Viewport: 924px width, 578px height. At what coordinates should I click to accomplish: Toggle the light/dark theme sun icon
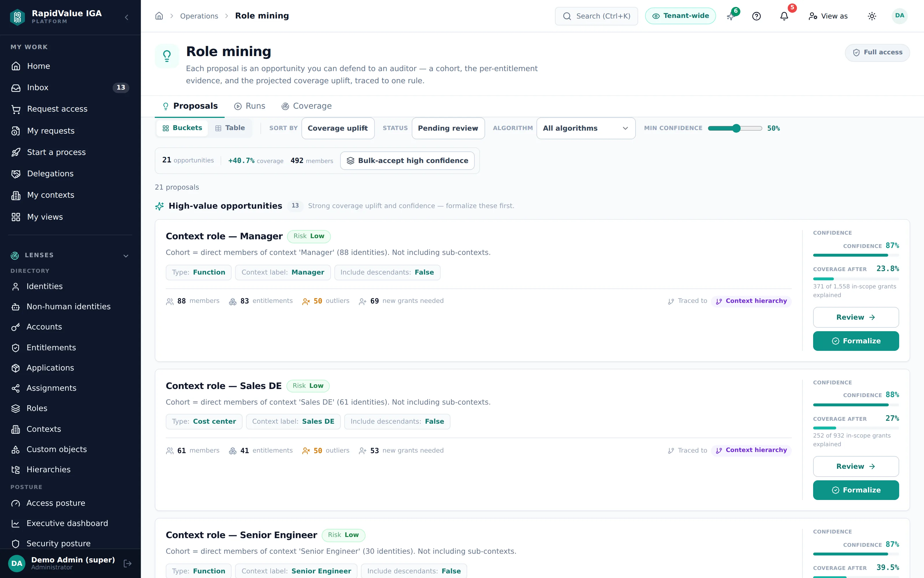point(872,16)
